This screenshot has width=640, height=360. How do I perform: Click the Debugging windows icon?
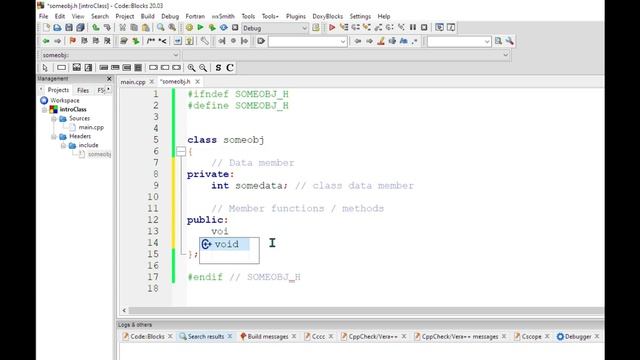pos(439,27)
